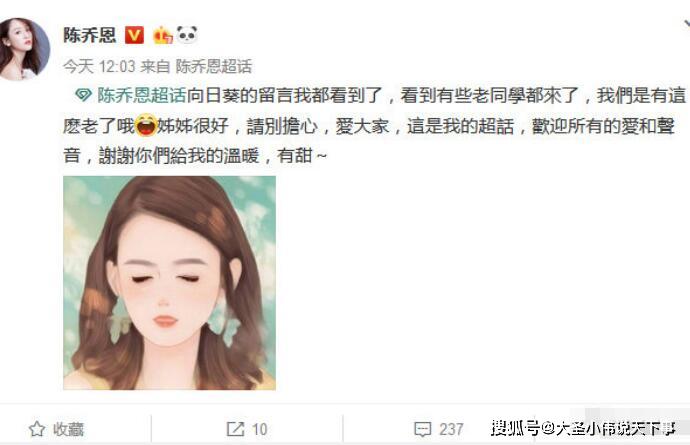Image resolution: width=690 pixels, height=445 pixels.
Task: Click the star favorite icon
Action: point(37,429)
